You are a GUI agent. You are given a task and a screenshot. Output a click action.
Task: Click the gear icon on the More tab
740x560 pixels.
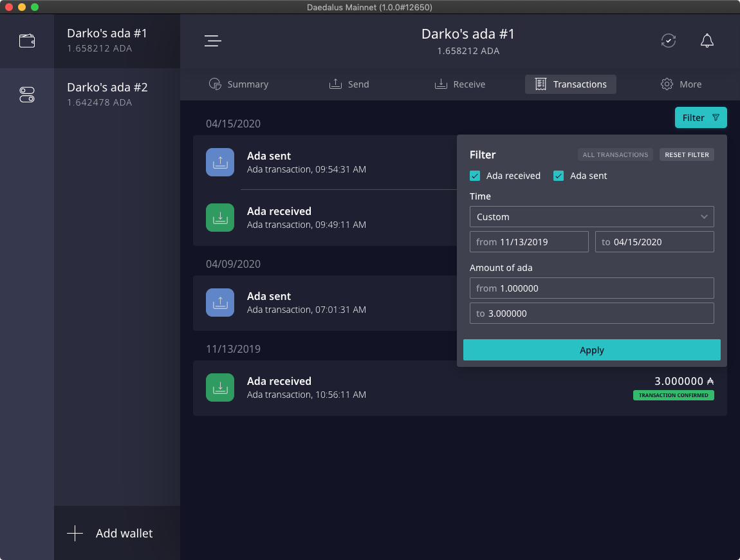[x=667, y=84]
